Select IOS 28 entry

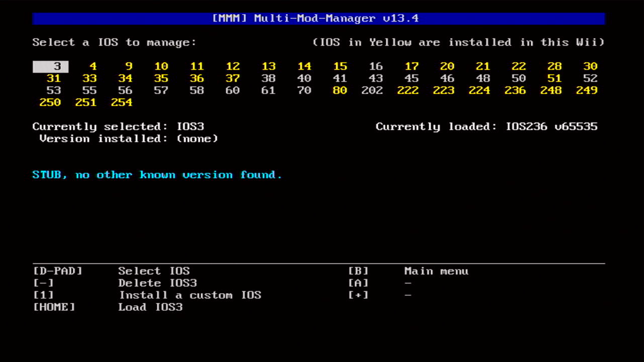point(554,66)
